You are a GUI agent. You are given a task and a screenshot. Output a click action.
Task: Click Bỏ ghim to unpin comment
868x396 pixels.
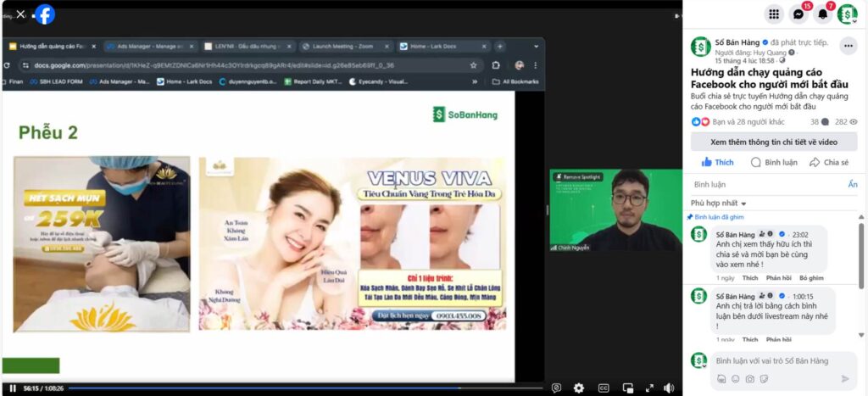tap(811, 277)
